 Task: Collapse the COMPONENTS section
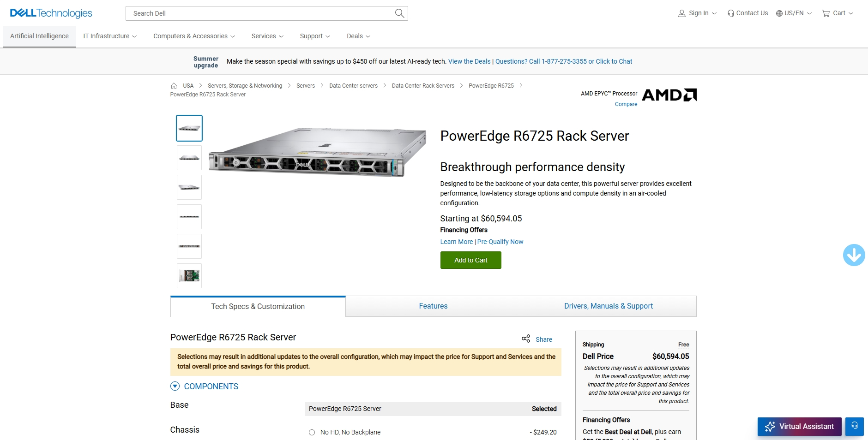[x=175, y=386]
